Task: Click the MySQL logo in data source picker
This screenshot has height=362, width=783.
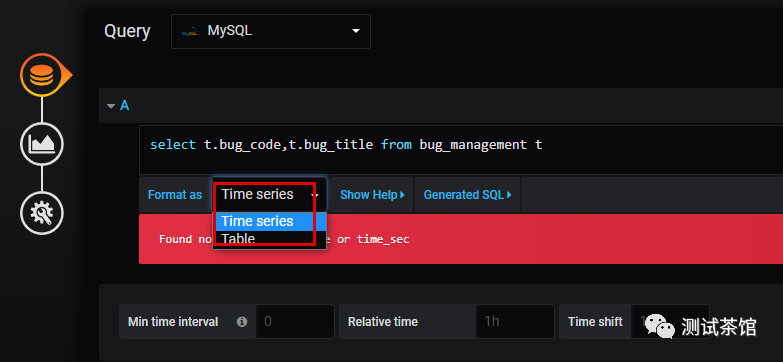Action: pyautogui.click(x=190, y=31)
